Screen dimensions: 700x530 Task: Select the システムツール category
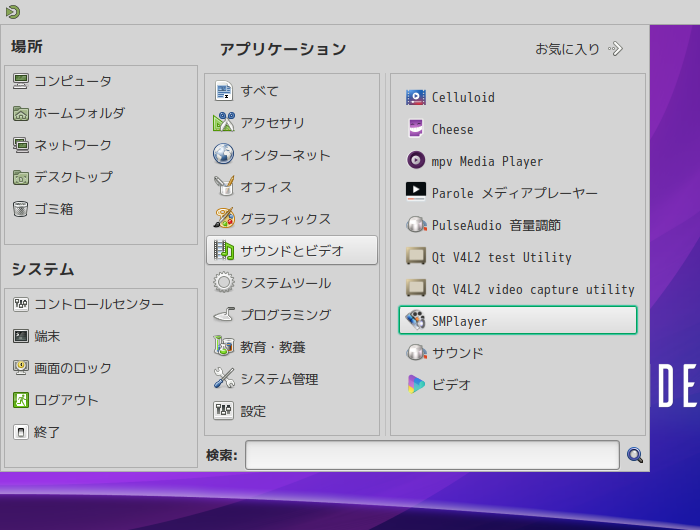click(292, 283)
